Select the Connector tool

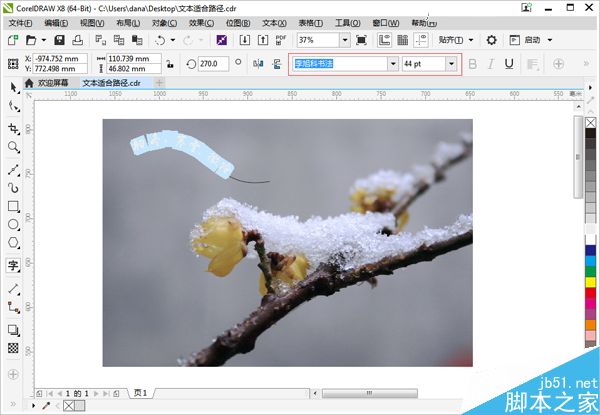(13, 307)
